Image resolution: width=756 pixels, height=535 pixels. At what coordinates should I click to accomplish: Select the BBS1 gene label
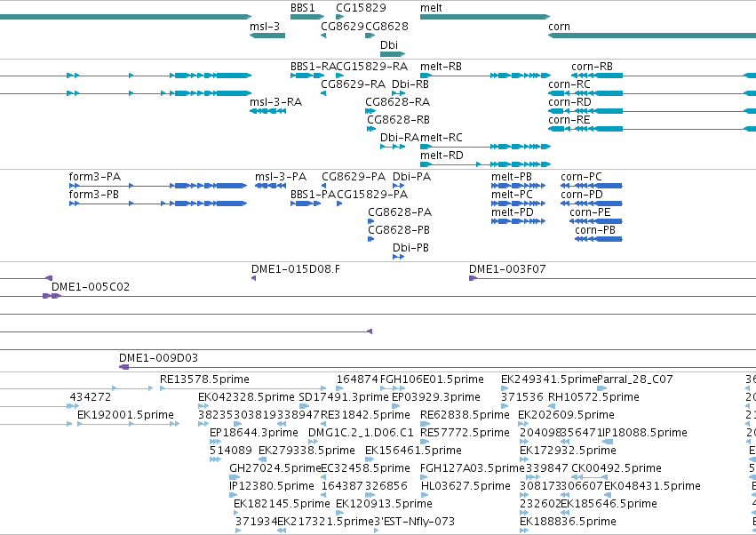pos(302,8)
